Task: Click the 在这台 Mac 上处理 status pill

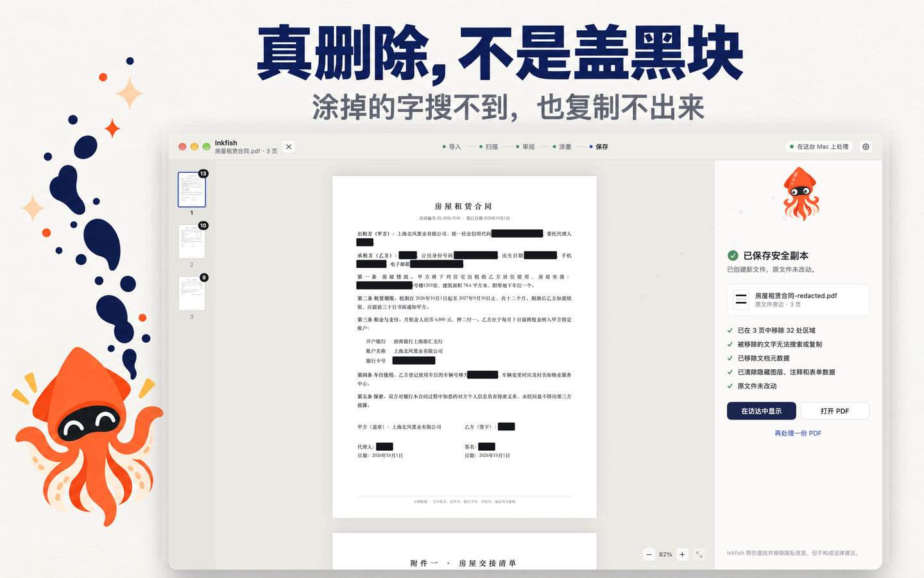Action: point(819,146)
